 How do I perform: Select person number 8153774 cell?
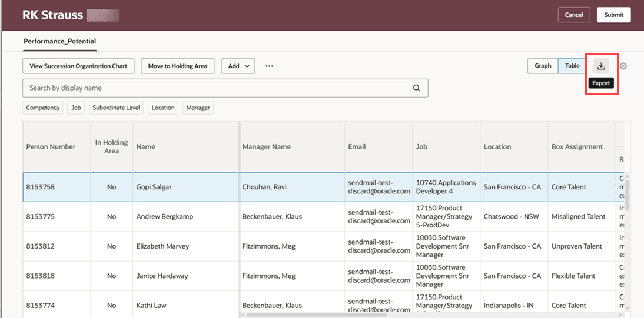57,304
